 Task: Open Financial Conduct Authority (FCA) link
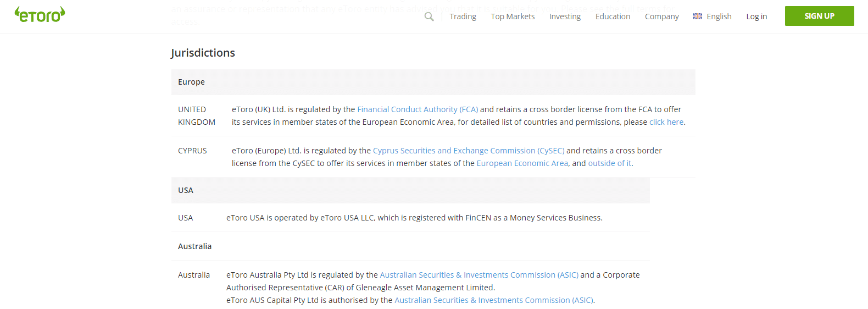(x=418, y=109)
